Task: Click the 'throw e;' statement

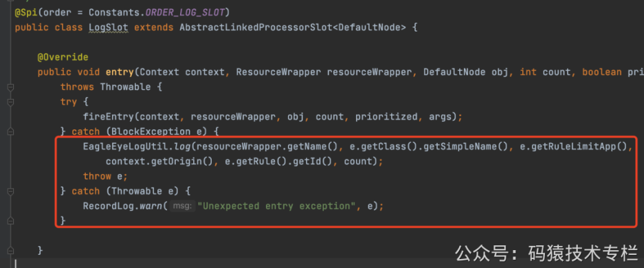Action: [x=106, y=176]
